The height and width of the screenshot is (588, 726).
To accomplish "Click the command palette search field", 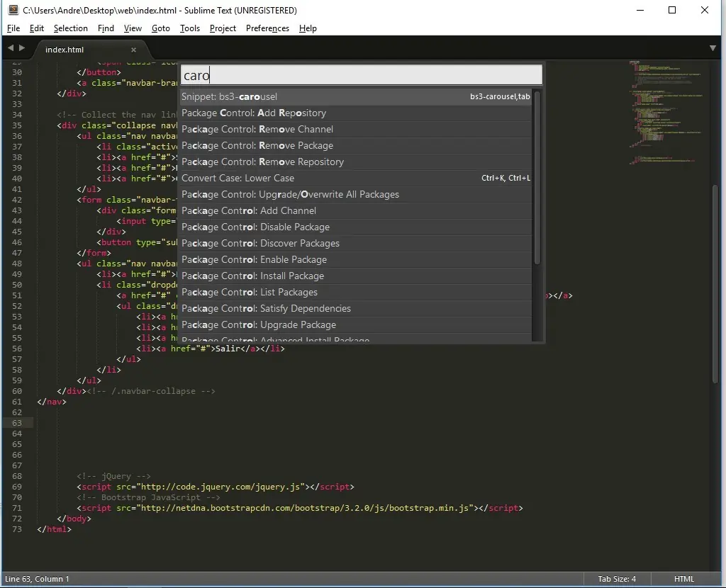I will tap(361, 75).
